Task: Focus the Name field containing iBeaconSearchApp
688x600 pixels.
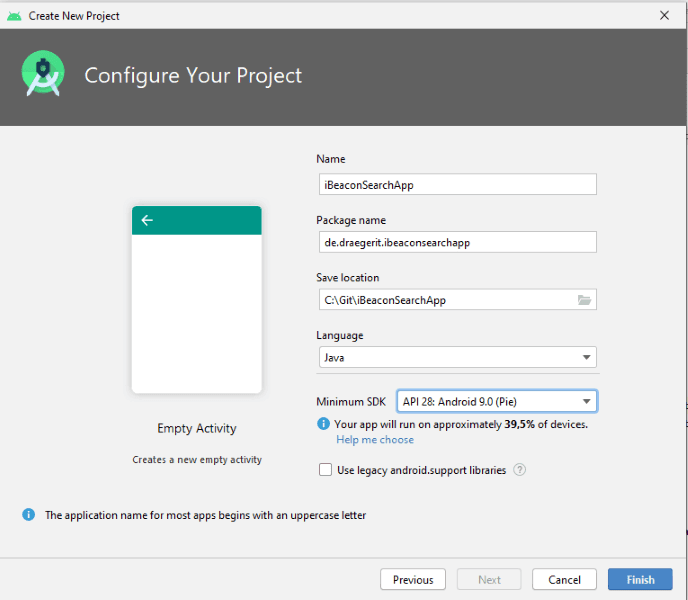Action: [x=456, y=184]
